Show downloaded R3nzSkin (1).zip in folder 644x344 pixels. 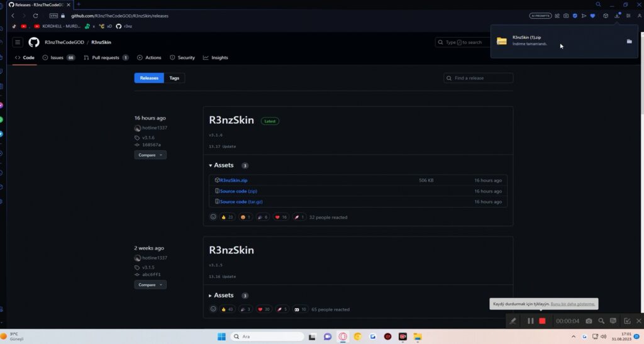pos(629,41)
